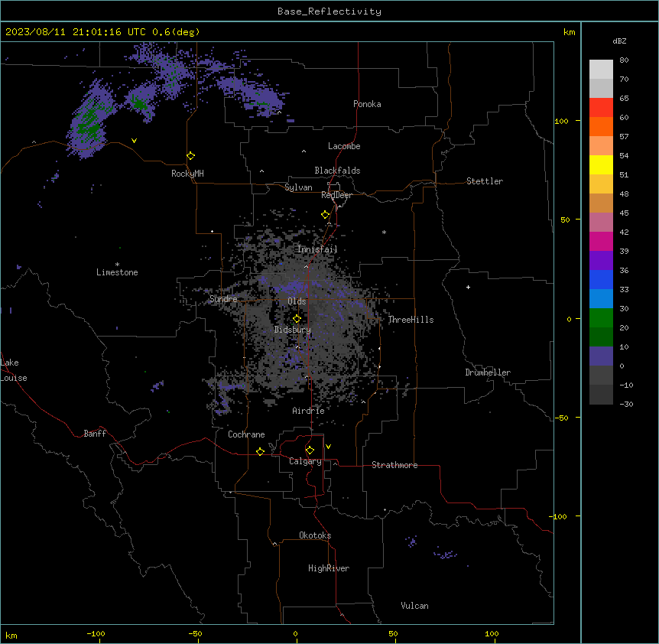
Task: Click the HighRiver label
Action: click(329, 568)
